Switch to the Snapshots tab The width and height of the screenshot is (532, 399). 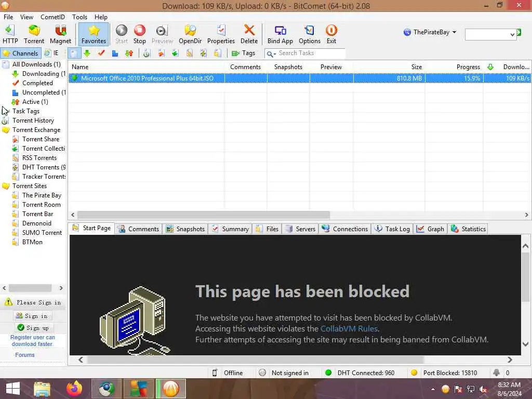pos(185,229)
